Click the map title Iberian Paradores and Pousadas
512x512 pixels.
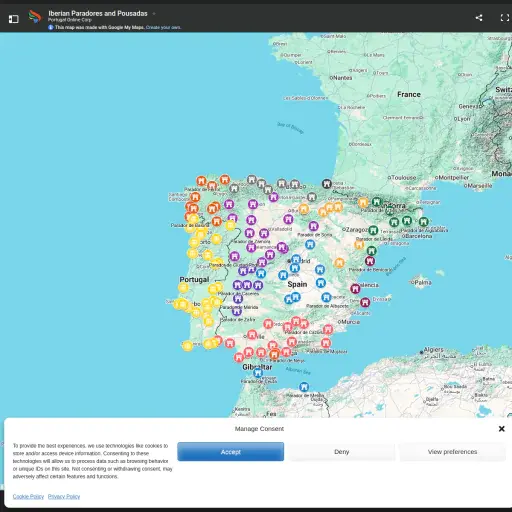(98, 13)
